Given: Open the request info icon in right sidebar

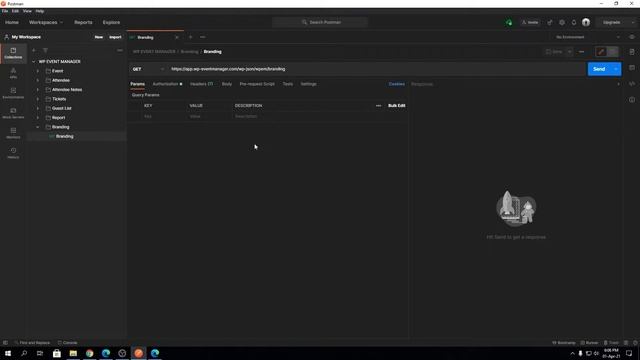Looking at the screenshot, I should (632, 100).
